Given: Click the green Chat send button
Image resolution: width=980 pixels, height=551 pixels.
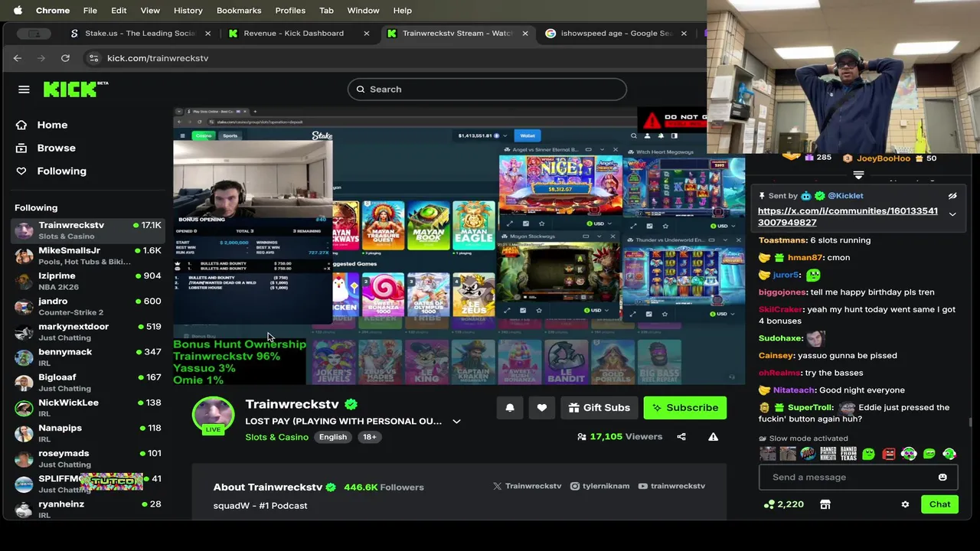Looking at the screenshot, I should click(x=939, y=504).
